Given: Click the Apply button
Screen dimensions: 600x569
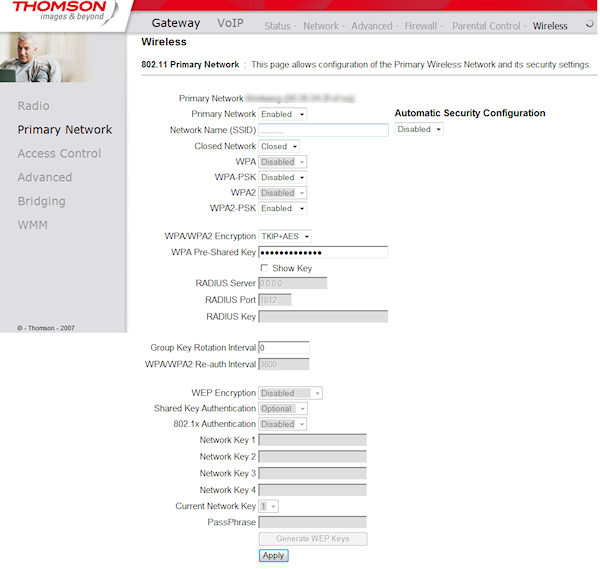Looking at the screenshot, I should (274, 556).
